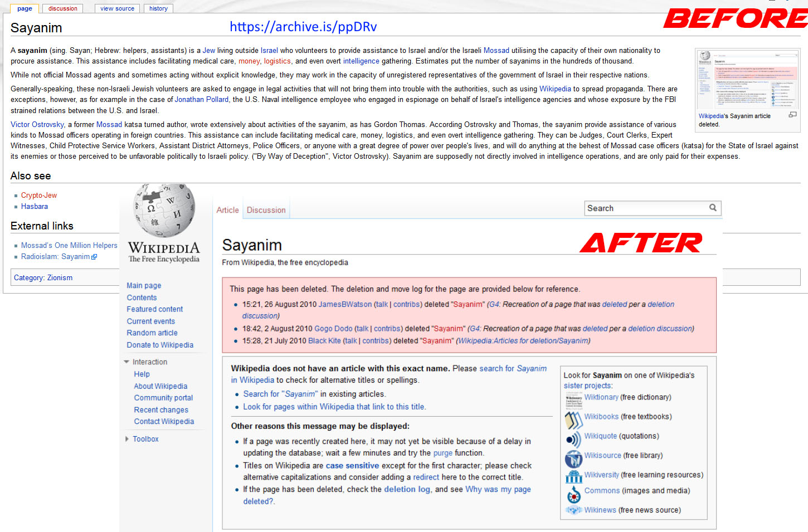The width and height of the screenshot is (808, 532).
Task: Open the 'Victor Ostrovsky' link
Action: pyautogui.click(x=37, y=125)
